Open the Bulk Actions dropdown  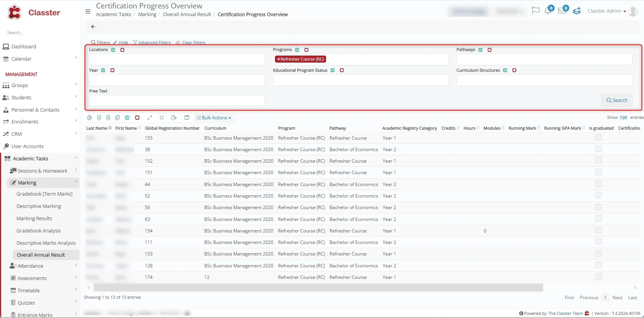(214, 118)
